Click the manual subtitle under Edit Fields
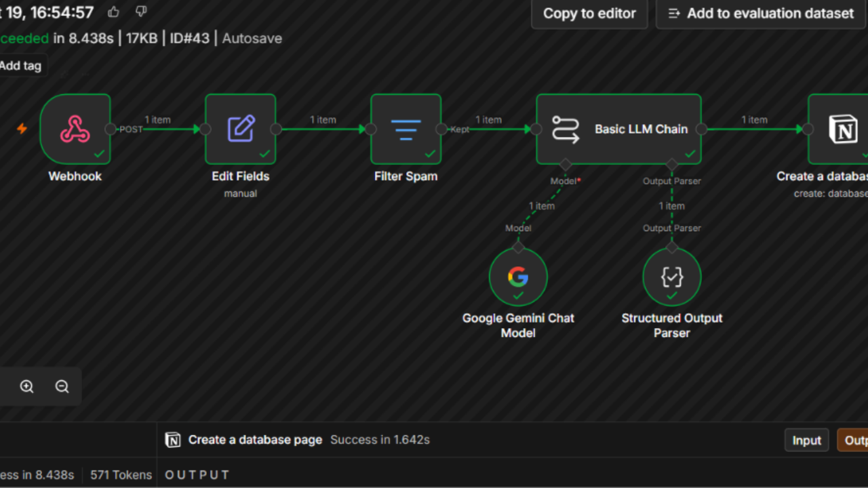The height and width of the screenshot is (488, 868). pyautogui.click(x=241, y=193)
